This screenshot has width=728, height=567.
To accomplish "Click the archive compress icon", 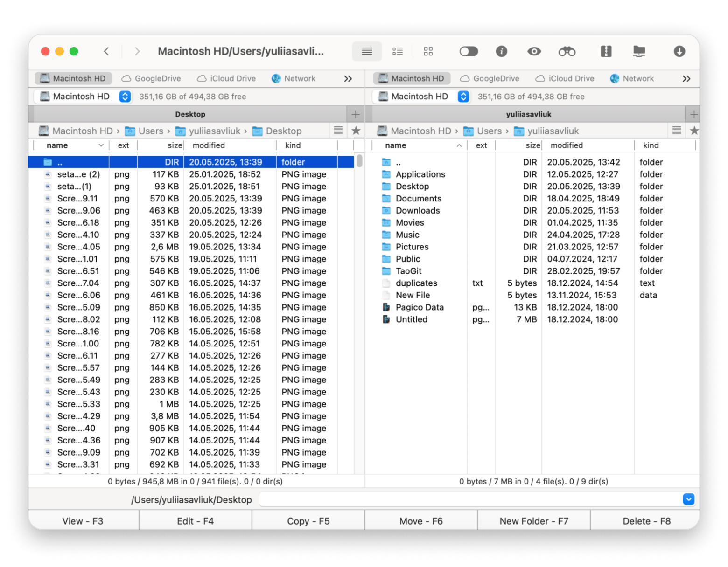I will pos(606,51).
